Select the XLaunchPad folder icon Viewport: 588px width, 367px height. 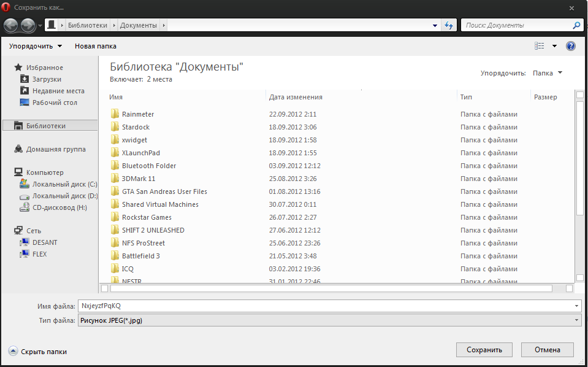click(x=115, y=152)
